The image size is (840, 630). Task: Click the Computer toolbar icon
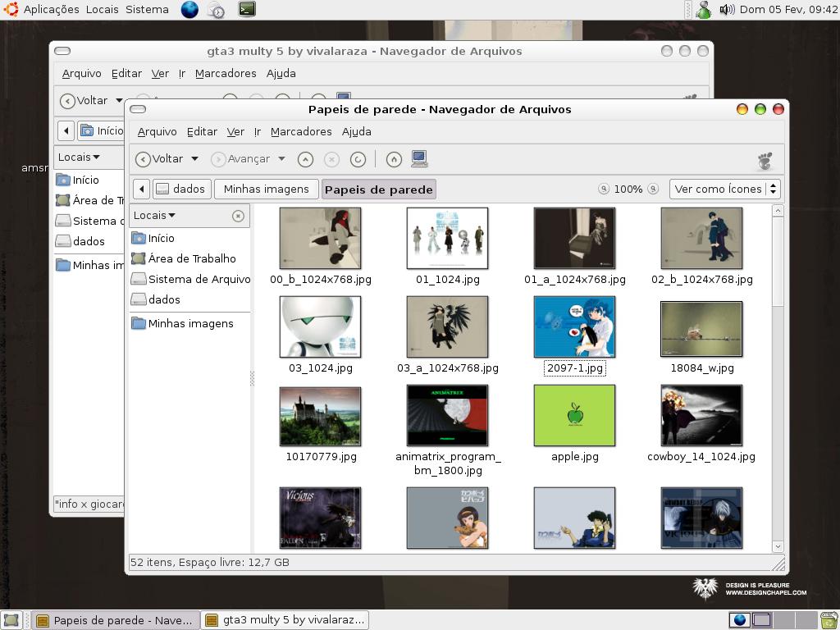[419, 158]
